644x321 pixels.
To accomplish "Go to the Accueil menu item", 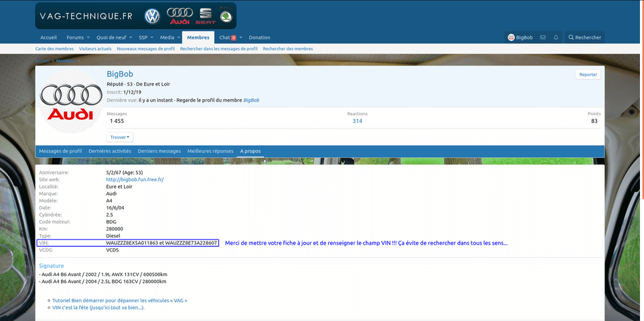I will [x=48, y=37].
